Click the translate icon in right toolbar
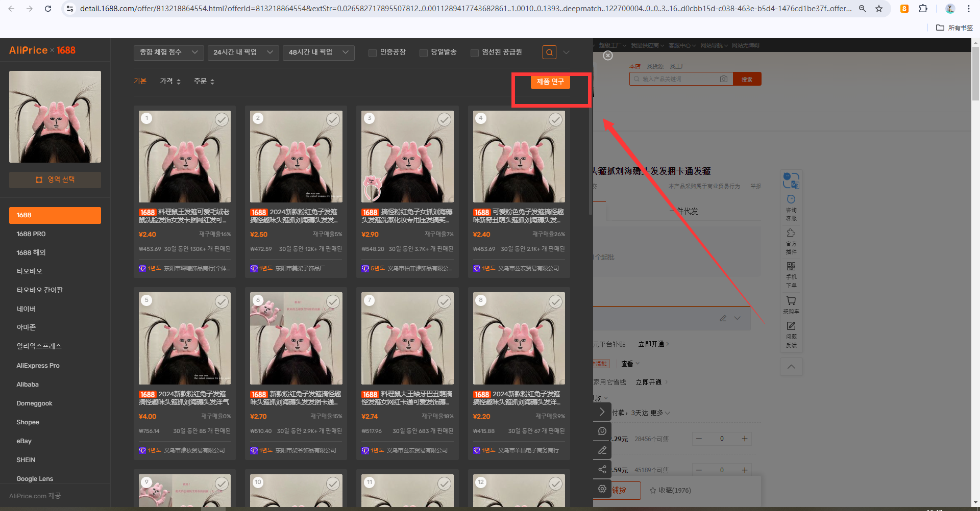Image resolution: width=980 pixels, height=511 pixels. [791, 180]
